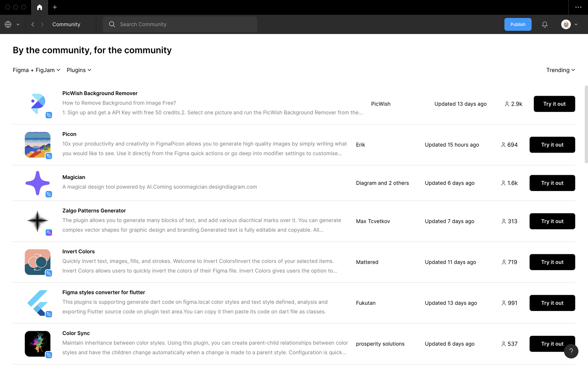
Task: Click the globe icon in the top-left
Action: coord(8,24)
